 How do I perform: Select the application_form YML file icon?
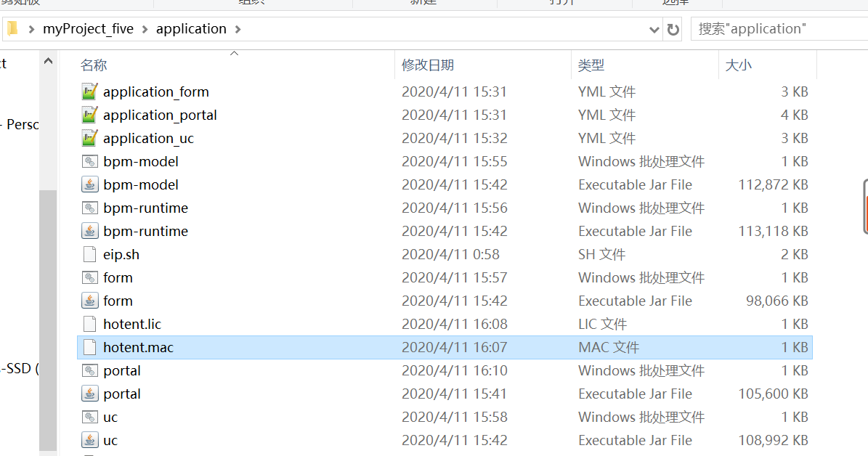[89, 91]
